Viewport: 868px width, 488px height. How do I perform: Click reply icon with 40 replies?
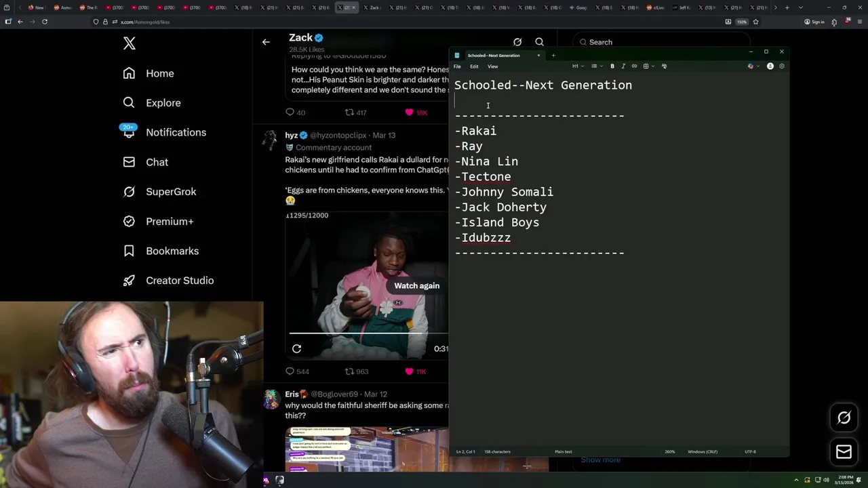click(290, 113)
